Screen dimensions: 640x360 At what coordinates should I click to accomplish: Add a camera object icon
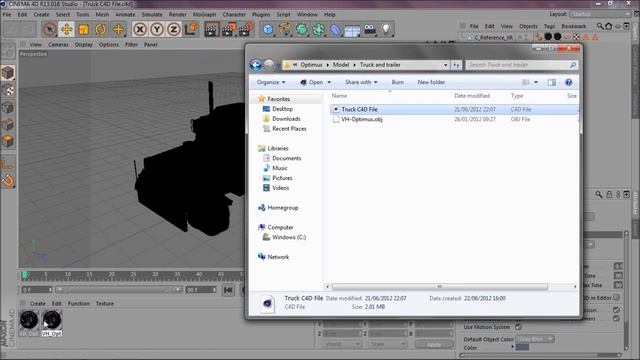(369, 29)
